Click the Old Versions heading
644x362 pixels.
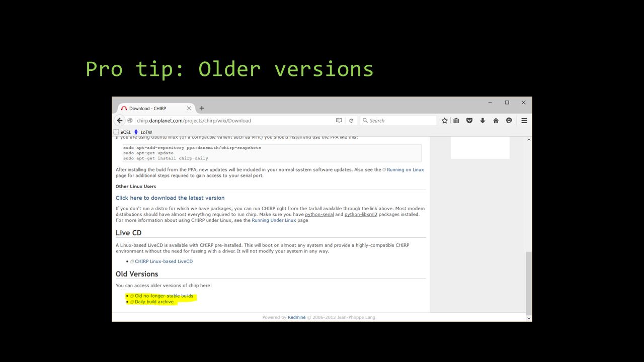[137, 274]
